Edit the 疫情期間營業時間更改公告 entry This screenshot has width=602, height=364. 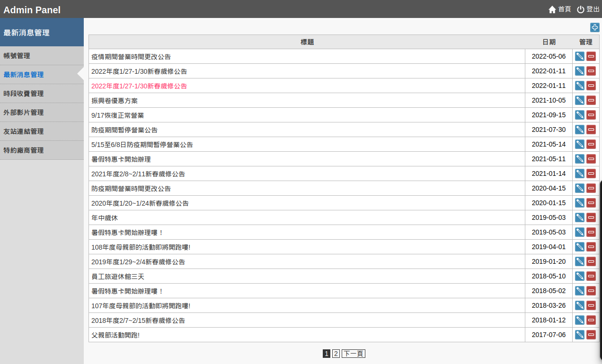(580, 56)
